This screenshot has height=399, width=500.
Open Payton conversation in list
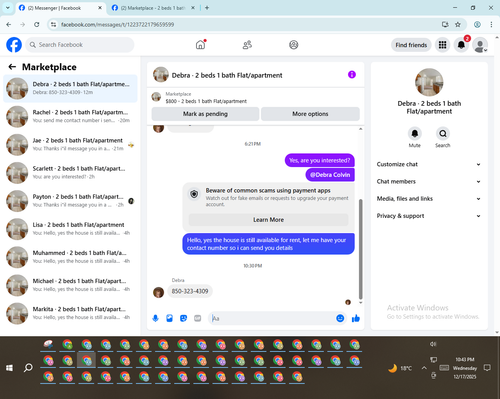click(x=70, y=201)
